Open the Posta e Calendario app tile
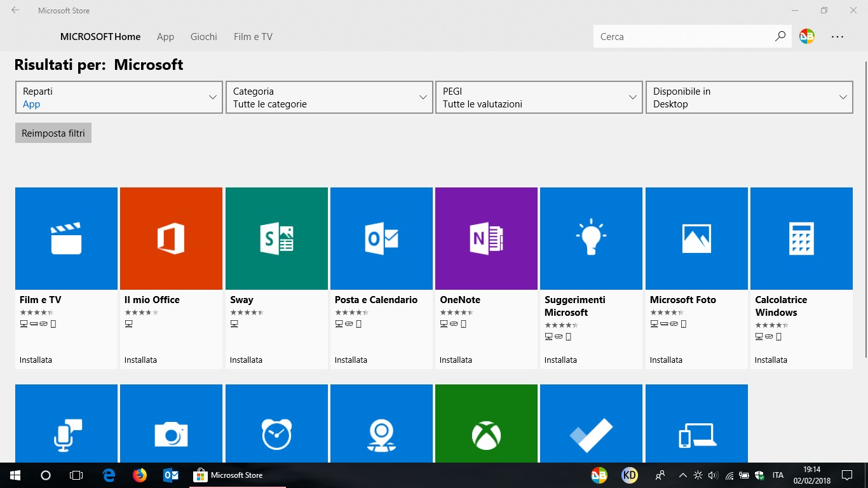Screen dimensions: 868x488 pos(381,278)
